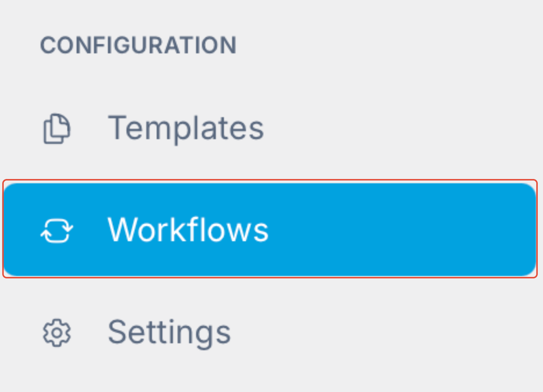Go to the Settings page

169,332
